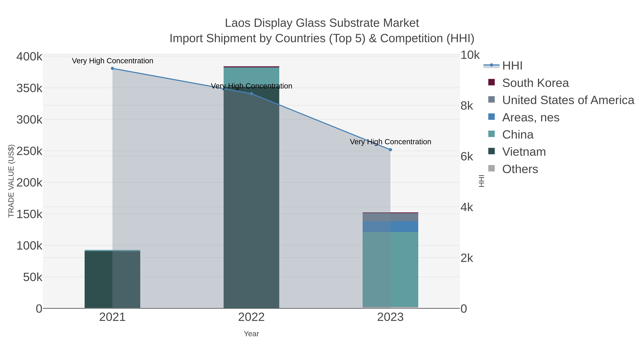Click the 2023 China bar segment
The image size is (644, 362).
pos(391,269)
